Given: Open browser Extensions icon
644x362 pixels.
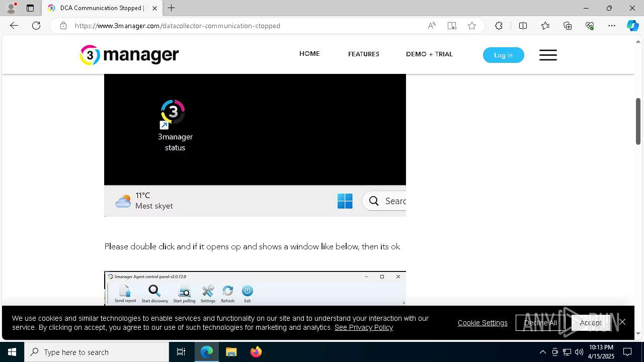Looking at the screenshot, I should pyautogui.click(x=499, y=26).
